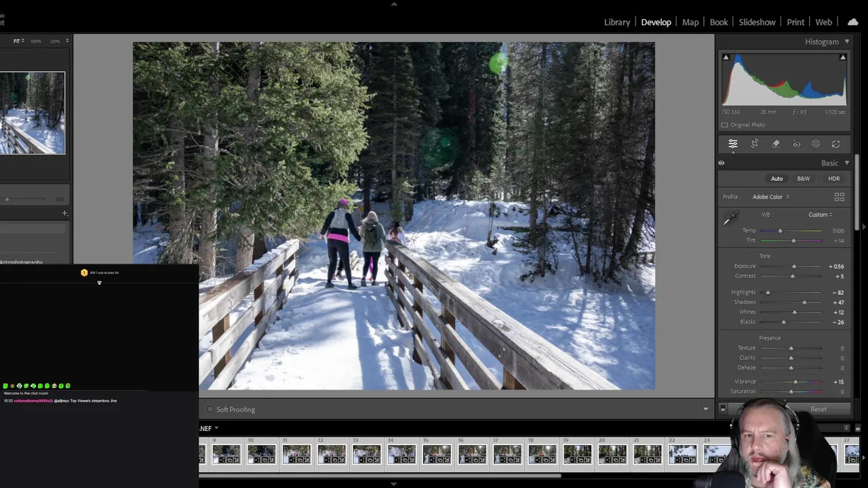Click the Navigator preview thumbnail

pyautogui.click(x=32, y=113)
